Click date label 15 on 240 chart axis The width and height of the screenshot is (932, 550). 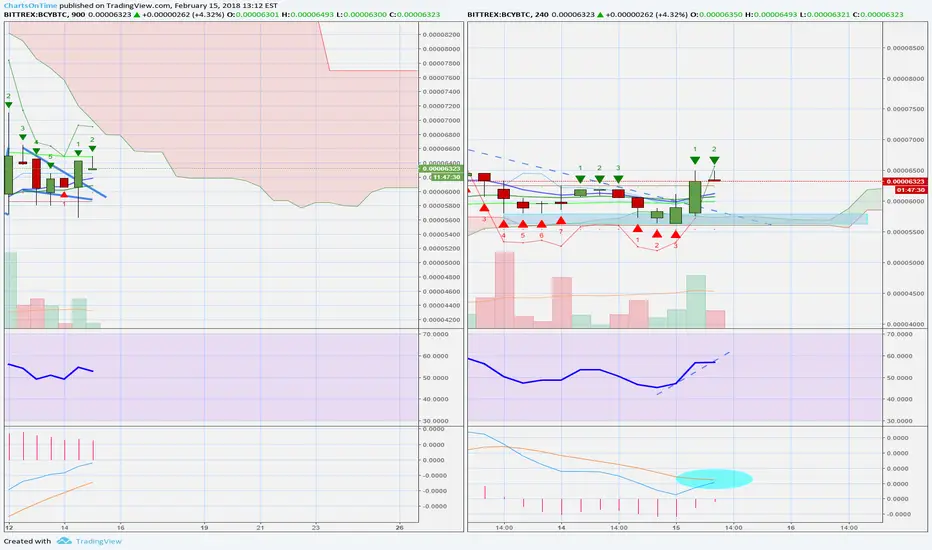(x=676, y=527)
